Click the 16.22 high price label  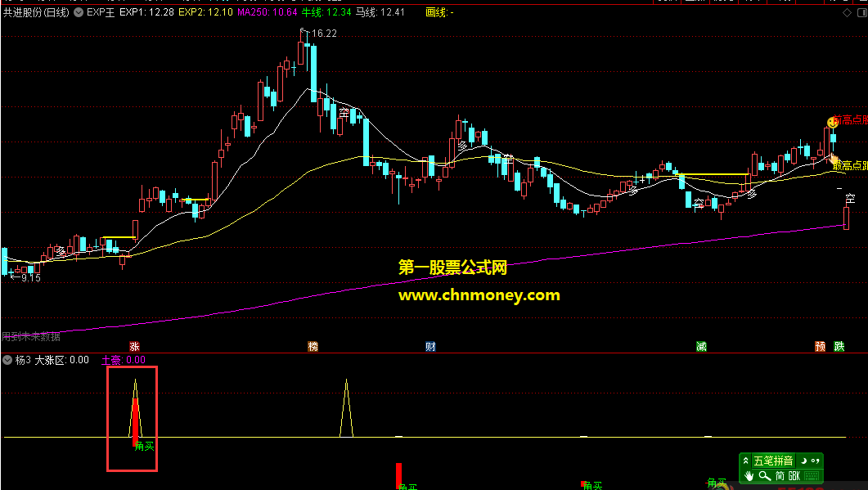(x=324, y=34)
